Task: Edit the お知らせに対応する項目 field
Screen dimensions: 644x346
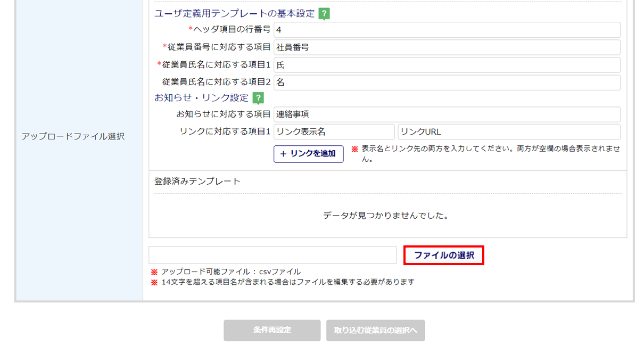Action: pyautogui.click(x=447, y=114)
